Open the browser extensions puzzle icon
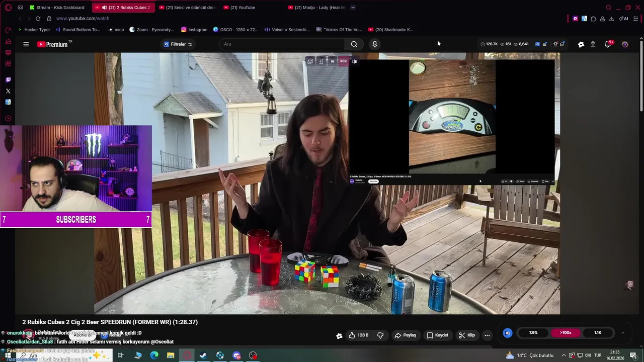This screenshot has width=644, height=362. pyautogui.click(x=593, y=19)
